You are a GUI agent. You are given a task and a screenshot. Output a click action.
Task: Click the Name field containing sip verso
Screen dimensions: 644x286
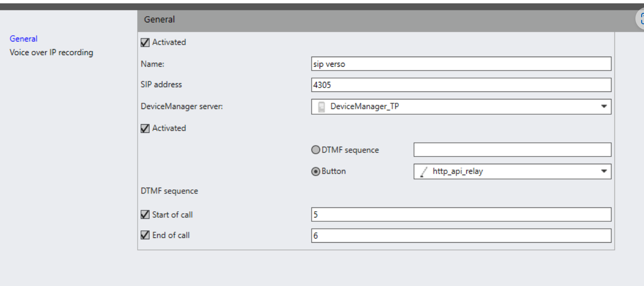[461, 64]
